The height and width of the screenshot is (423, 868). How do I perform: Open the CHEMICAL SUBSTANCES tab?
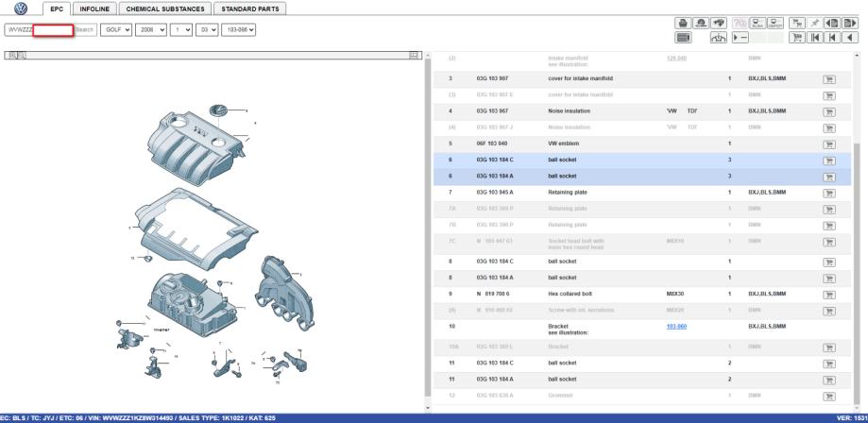[165, 8]
